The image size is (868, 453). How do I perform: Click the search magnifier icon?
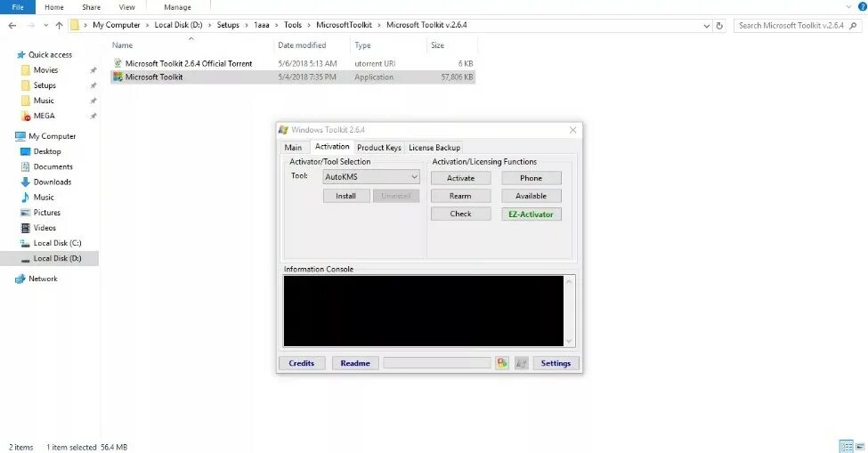[853, 26]
